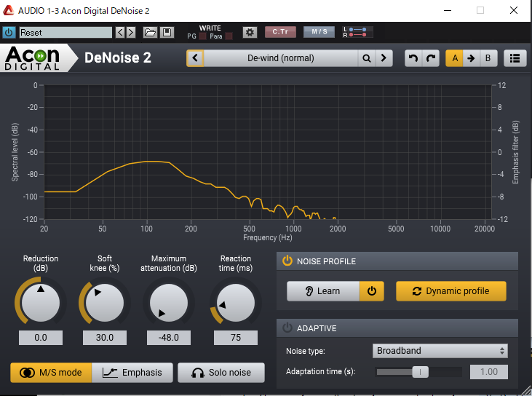
Task: Enable the Emphasis filter button
Action: [132, 373]
